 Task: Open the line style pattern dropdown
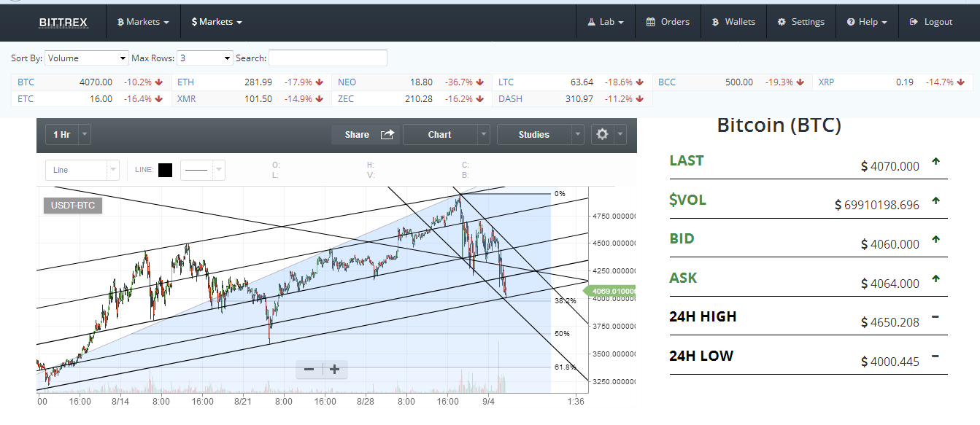tap(202, 170)
